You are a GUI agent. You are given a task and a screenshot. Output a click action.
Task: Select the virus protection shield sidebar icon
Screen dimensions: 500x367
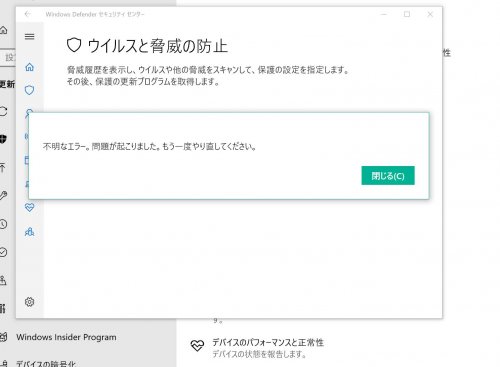pos(30,90)
